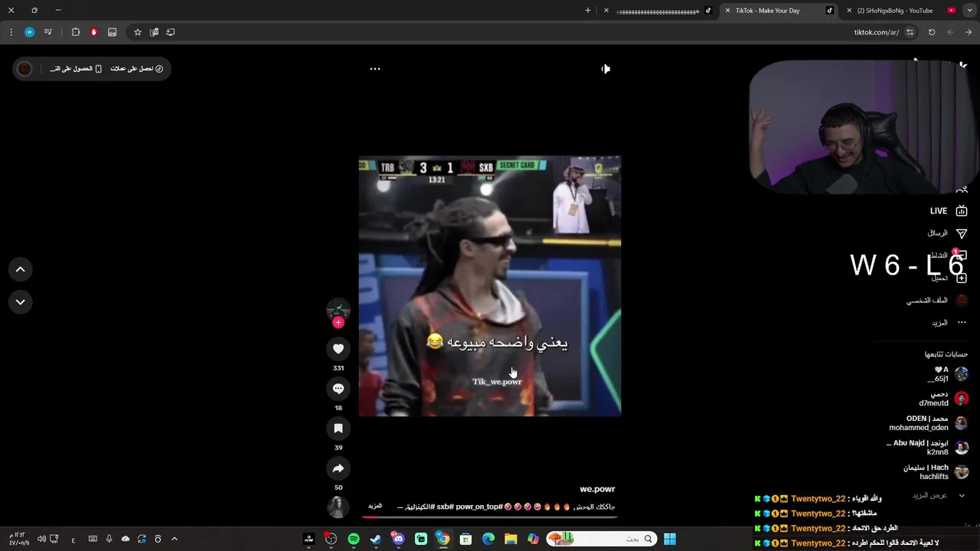Expand caption with المزيد link
This screenshot has width=980, height=551.
tap(375, 507)
